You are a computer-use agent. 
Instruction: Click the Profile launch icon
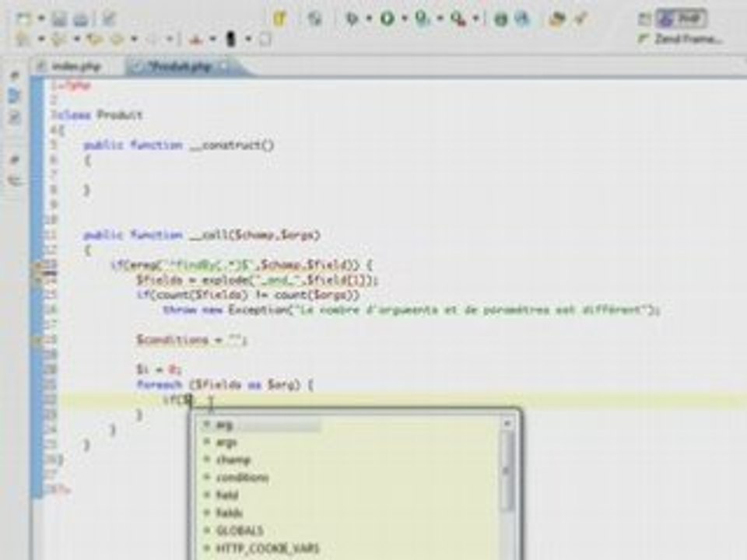(x=422, y=19)
